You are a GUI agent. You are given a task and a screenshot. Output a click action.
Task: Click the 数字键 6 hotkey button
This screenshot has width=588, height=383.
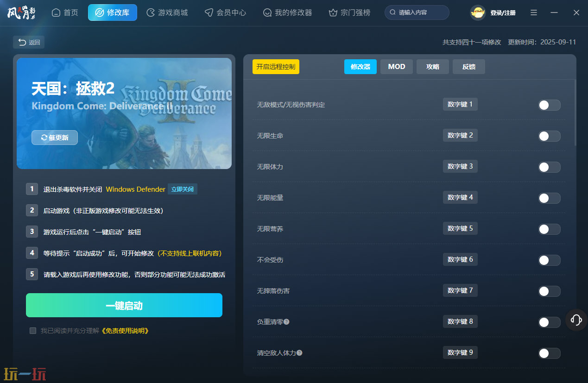[460, 259]
